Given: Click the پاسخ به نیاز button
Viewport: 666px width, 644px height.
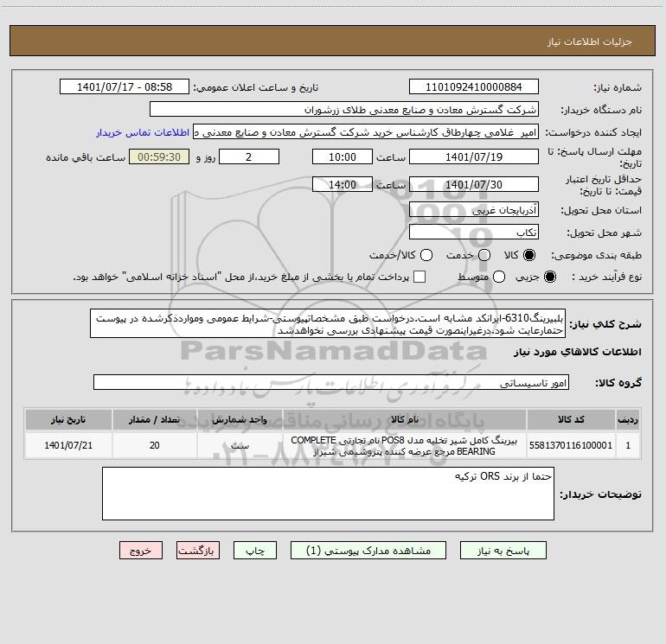Looking at the screenshot, I should pos(503,551).
